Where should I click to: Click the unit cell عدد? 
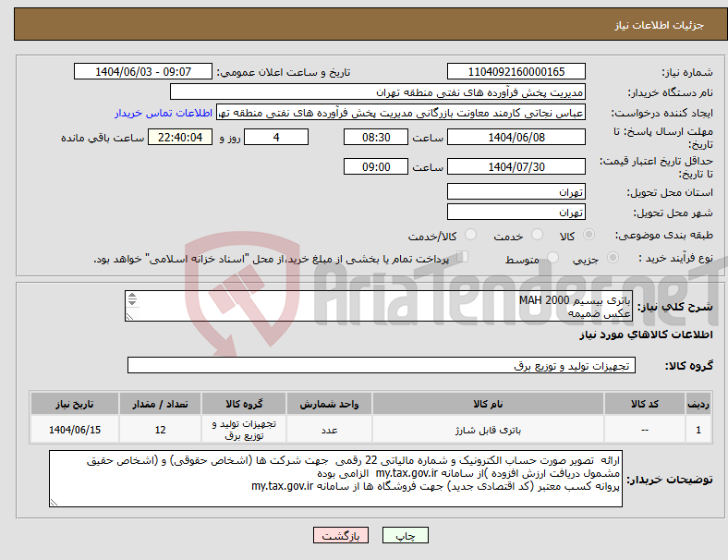point(329,430)
